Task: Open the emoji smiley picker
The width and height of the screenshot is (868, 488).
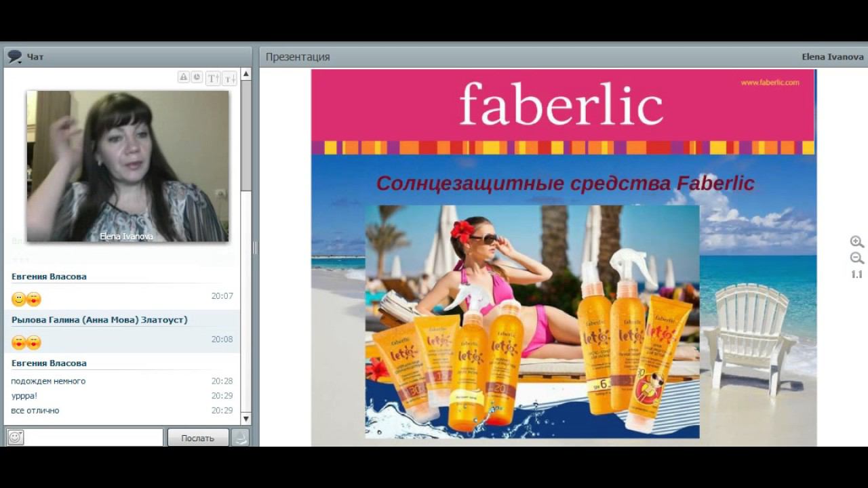Action: pyautogui.click(x=16, y=437)
